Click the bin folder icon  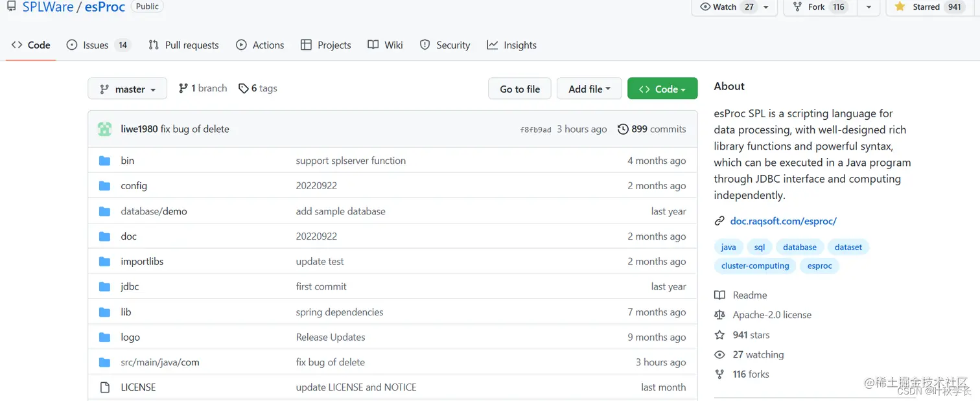tap(104, 161)
